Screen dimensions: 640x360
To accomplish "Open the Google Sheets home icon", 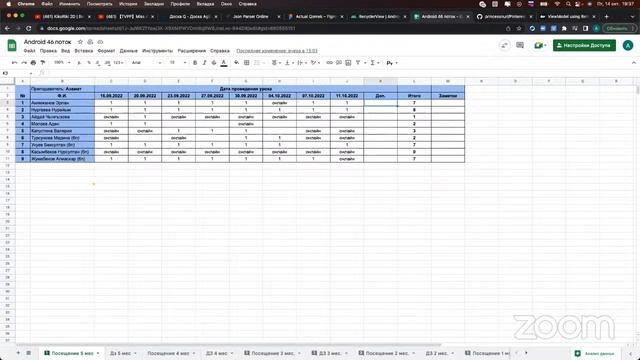I will [12, 45].
